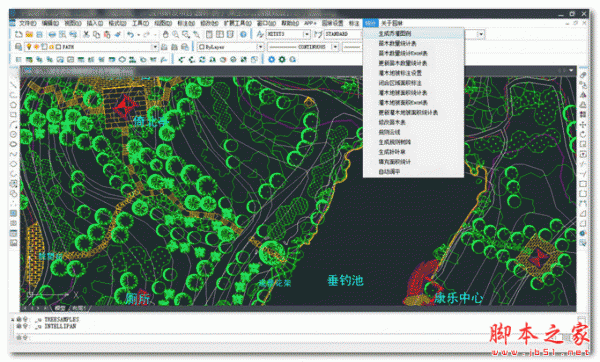This screenshot has height=362, width=600.
Task: Click the Save diskette icon
Action: 39,34
